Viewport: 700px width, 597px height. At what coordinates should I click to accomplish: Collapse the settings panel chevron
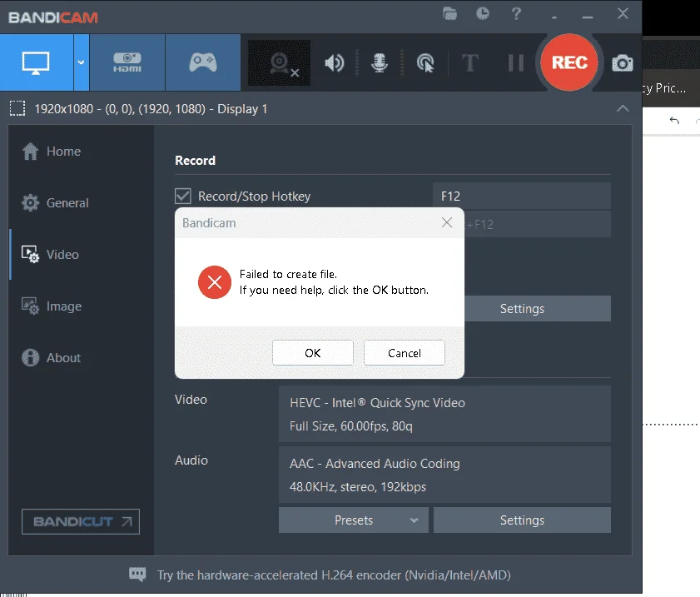tap(623, 108)
